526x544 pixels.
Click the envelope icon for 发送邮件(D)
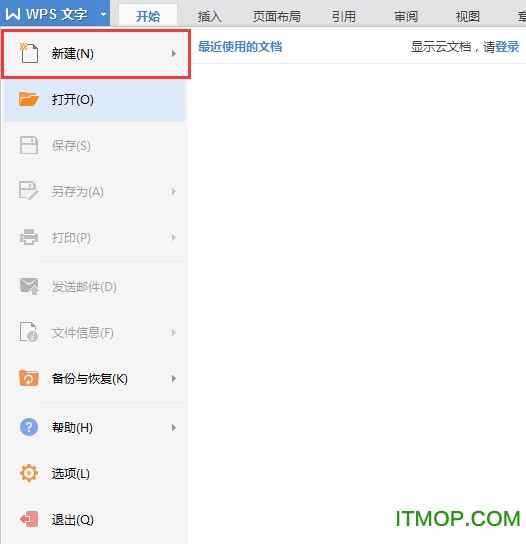pos(28,286)
